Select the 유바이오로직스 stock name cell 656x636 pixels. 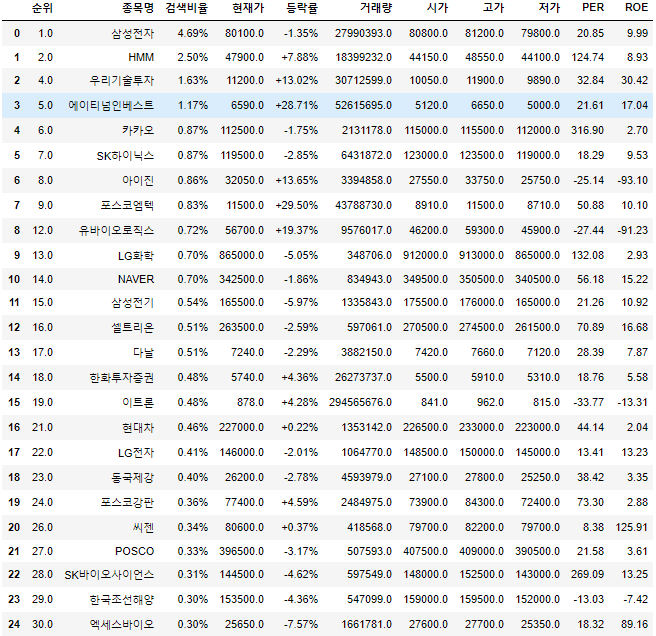coord(117,231)
